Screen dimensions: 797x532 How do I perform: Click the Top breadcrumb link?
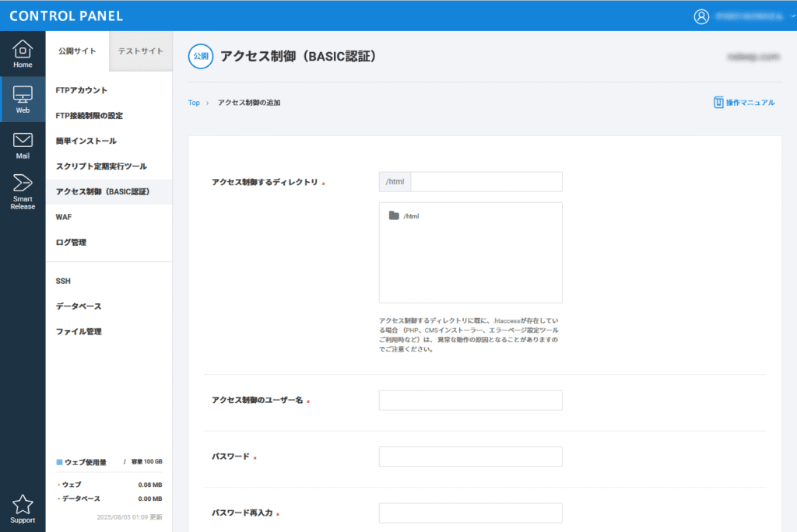pyautogui.click(x=194, y=103)
